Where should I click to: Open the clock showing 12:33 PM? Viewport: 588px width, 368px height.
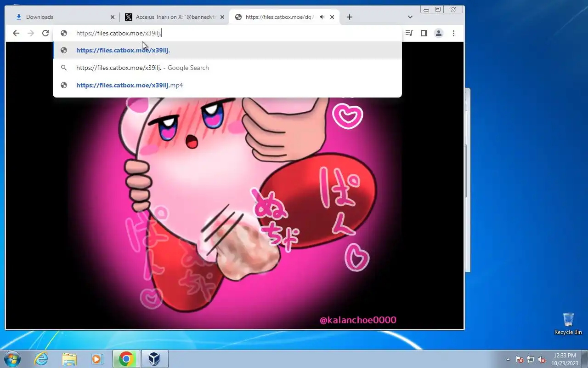[x=565, y=359]
